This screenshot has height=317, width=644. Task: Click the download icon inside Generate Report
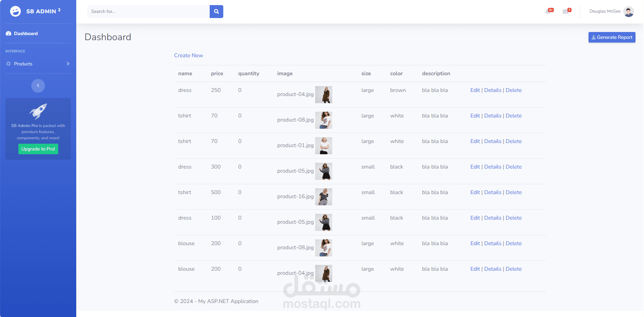[x=594, y=37]
